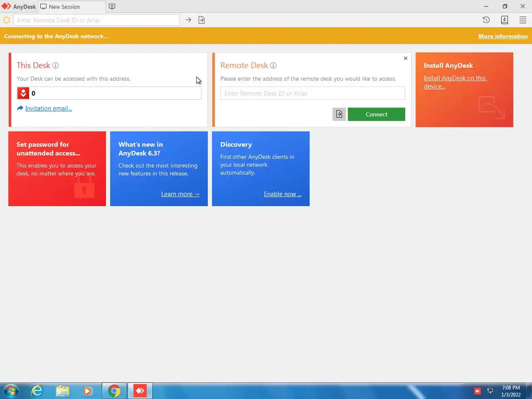Launch Internet Explorer from taskbar

pos(37,391)
